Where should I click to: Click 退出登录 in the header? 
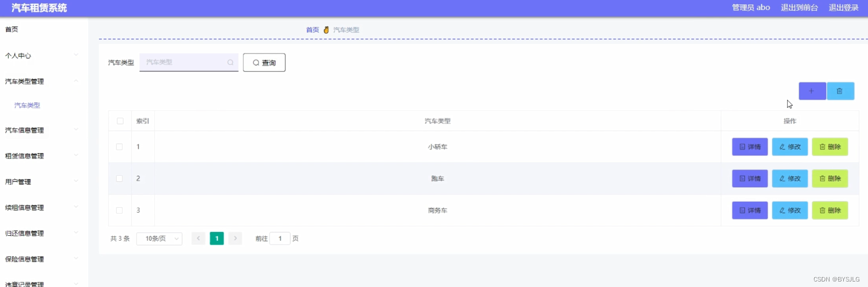tap(844, 8)
